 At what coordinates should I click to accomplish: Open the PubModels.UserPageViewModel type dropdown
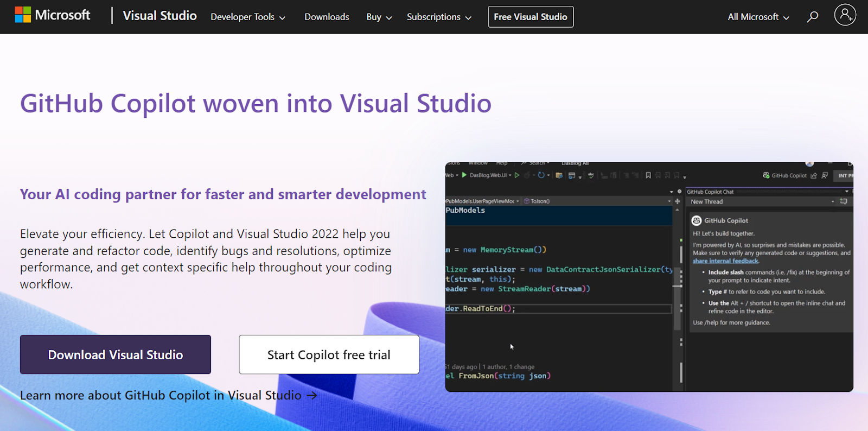(518, 201)
